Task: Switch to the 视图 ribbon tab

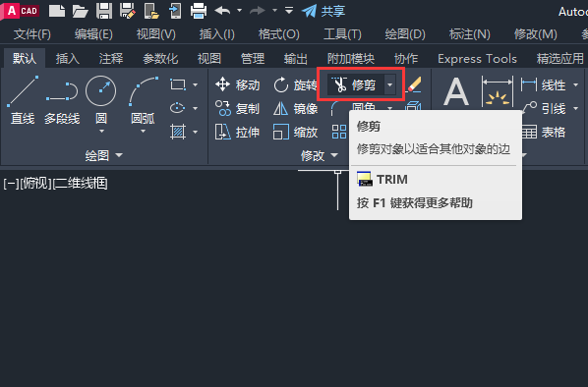Action: point(209,59)
